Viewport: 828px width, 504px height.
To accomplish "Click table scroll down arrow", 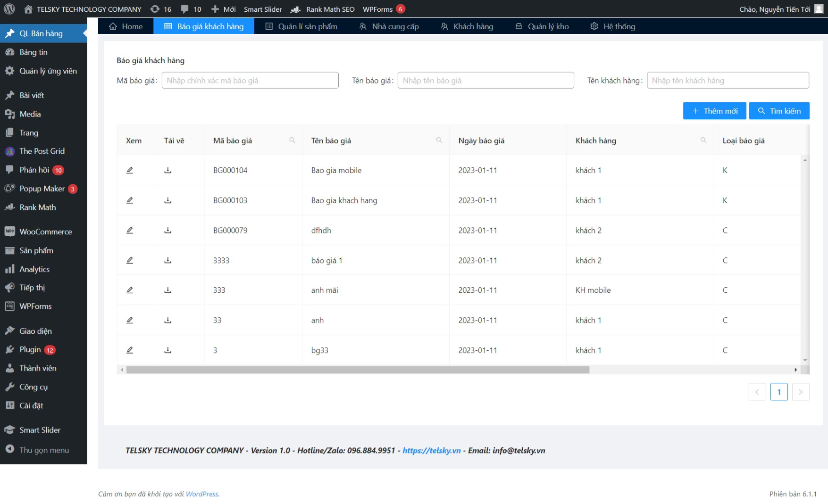I will click(x=805, y=360).
